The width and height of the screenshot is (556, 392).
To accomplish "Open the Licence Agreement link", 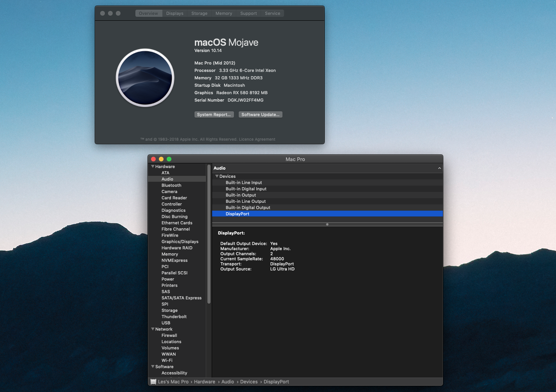I will click(257, 139).
